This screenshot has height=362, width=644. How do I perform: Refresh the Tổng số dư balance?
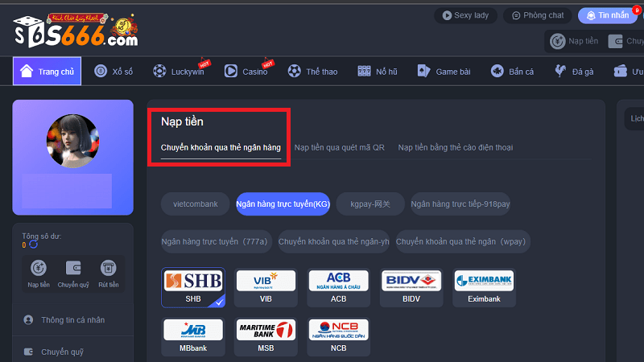[33, 245]
